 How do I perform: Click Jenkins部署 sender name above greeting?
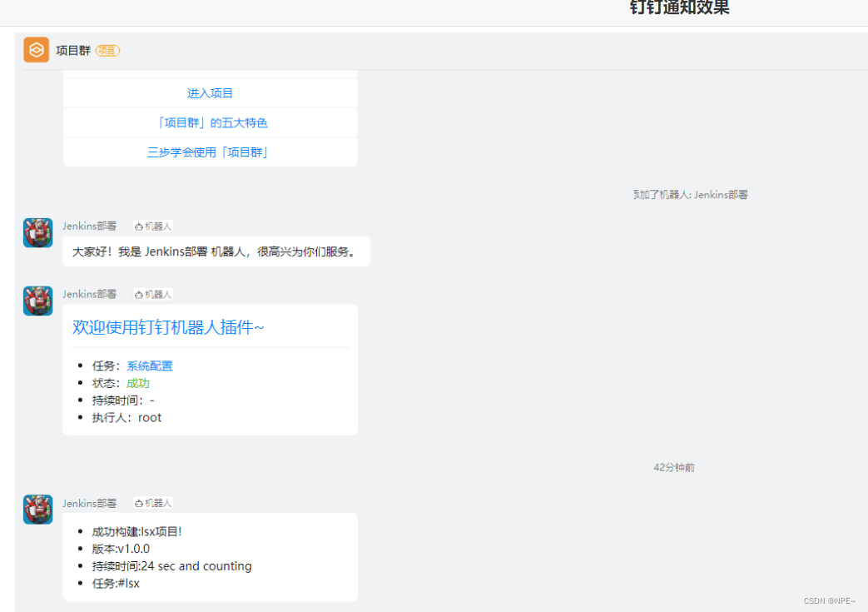[x=89, y=226]
